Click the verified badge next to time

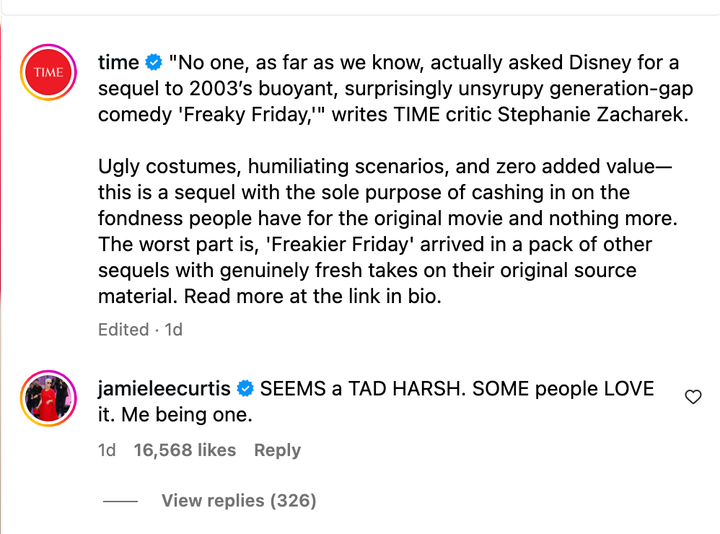[154, 64]
